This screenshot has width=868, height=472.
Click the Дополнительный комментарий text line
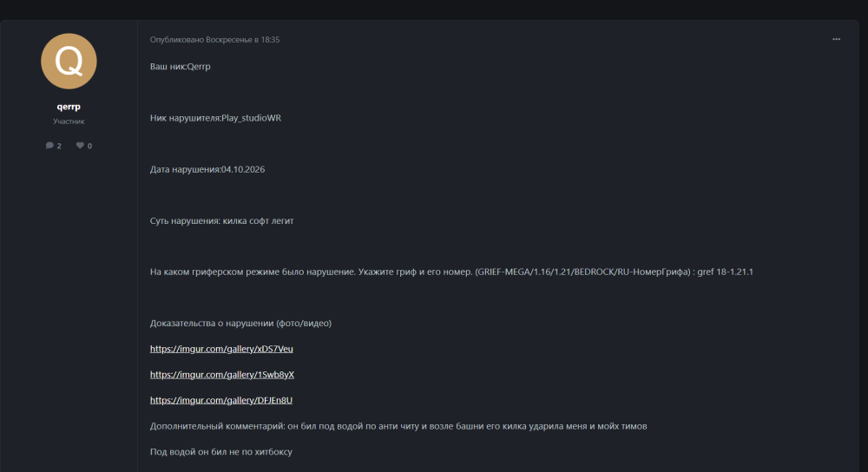[x=398, y=426]
